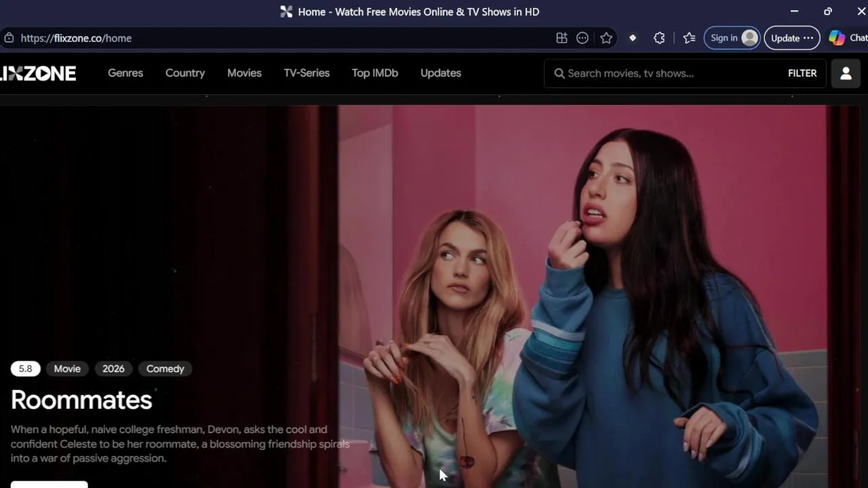The width and height of the screenshot is (868, 488).
Task: Open the Updates page
Action: click(x=441, y=73)
